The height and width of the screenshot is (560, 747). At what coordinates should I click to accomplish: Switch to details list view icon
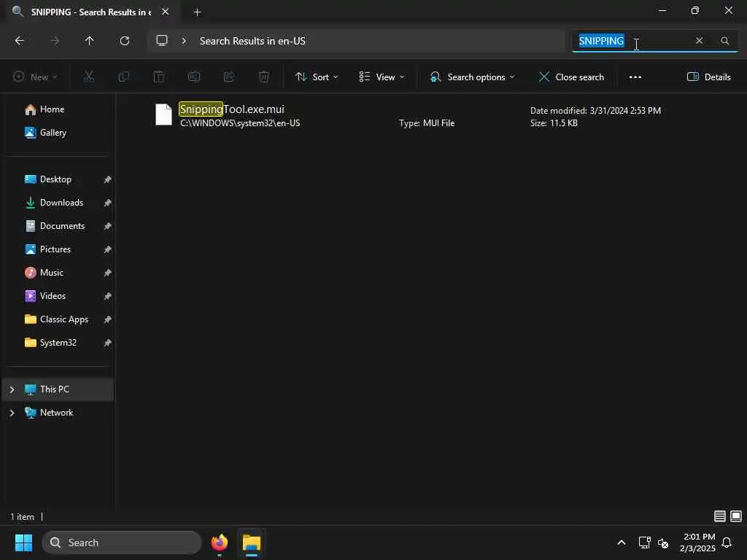pos(720,516)
